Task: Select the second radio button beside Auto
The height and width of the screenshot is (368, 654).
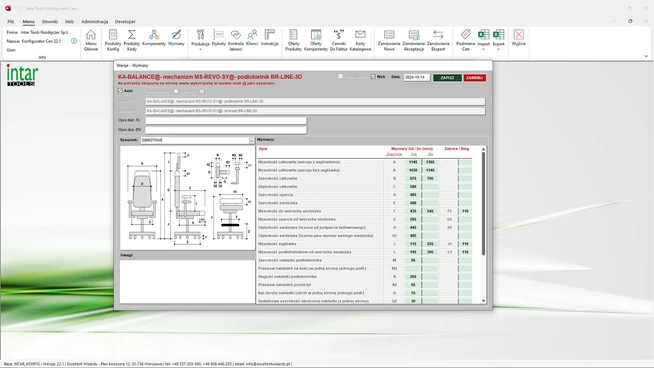Action: 202,91
